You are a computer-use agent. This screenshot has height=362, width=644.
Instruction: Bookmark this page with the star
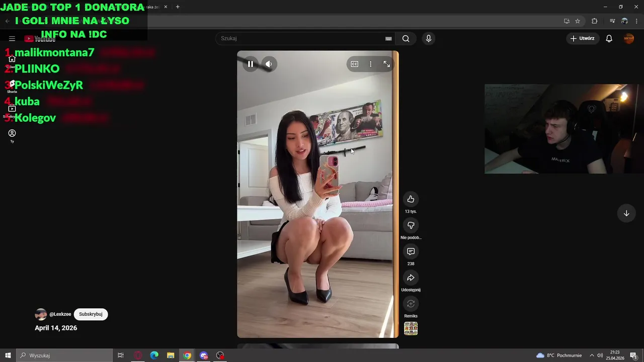[578, 21]
